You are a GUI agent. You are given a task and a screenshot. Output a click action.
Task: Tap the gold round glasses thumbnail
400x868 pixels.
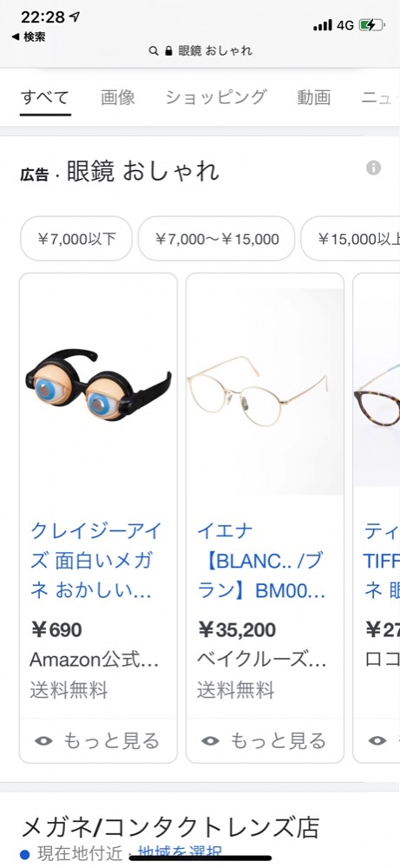tap(265, 391)
